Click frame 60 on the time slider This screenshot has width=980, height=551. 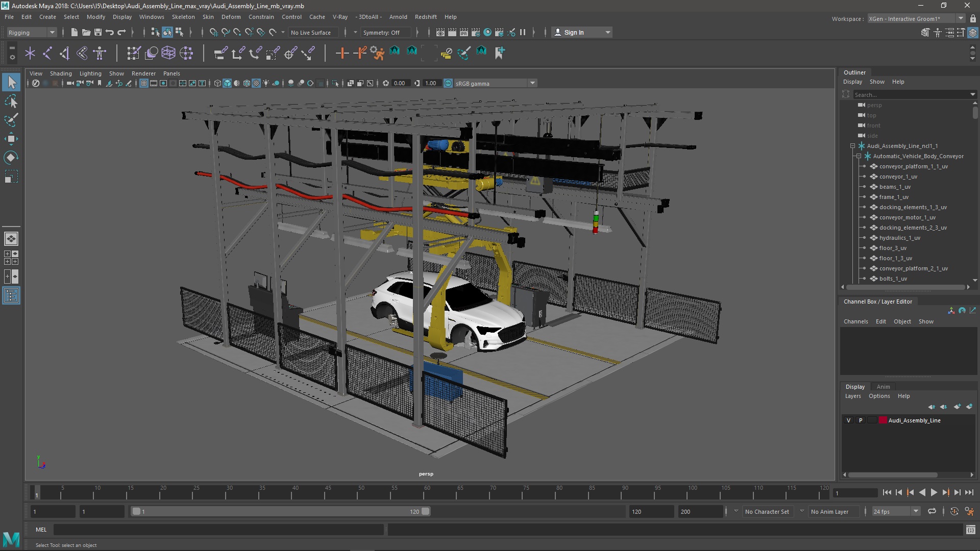(427, 492)
